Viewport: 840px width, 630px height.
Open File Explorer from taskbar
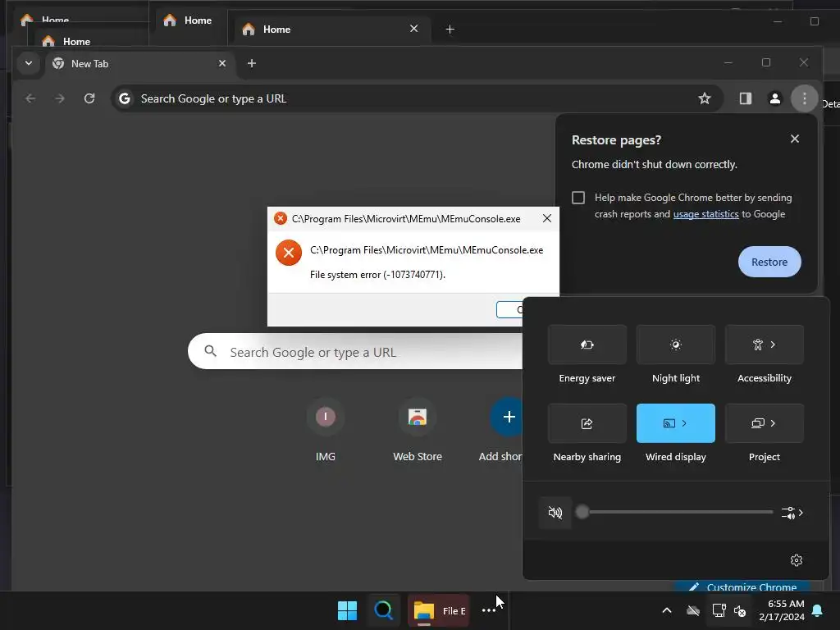[x=439, y=610]
